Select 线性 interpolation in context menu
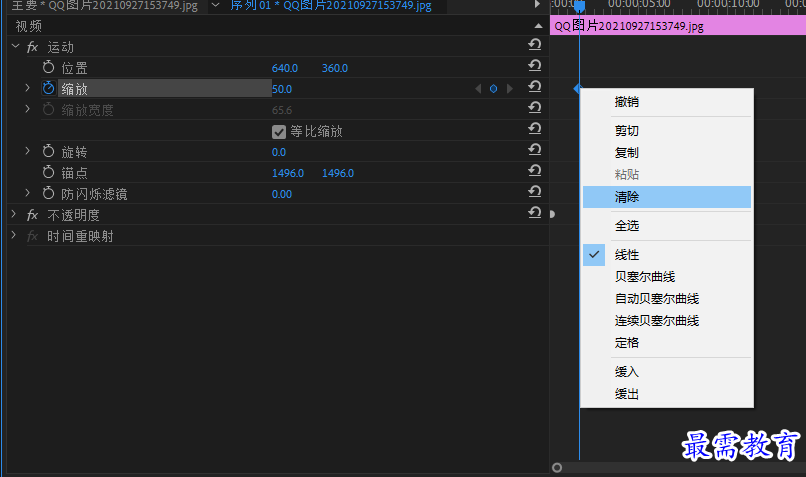The height and width of the screenshot is (477, 806). point(667,255)
